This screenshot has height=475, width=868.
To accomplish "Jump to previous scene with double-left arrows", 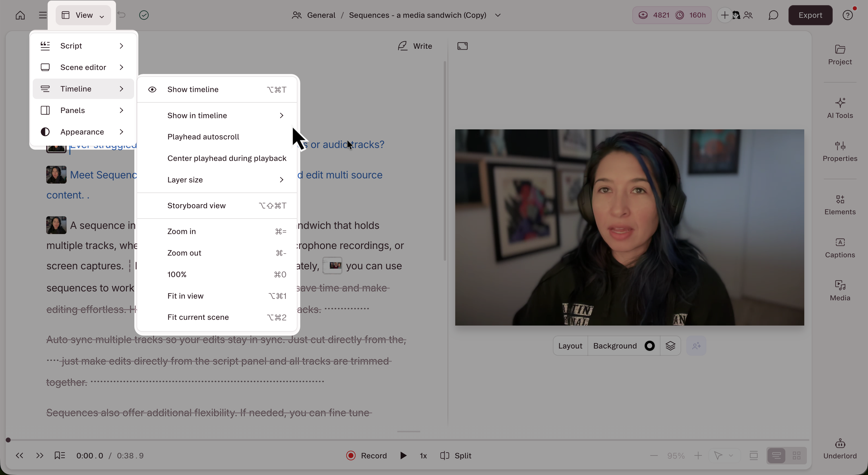I will [20, 455].
